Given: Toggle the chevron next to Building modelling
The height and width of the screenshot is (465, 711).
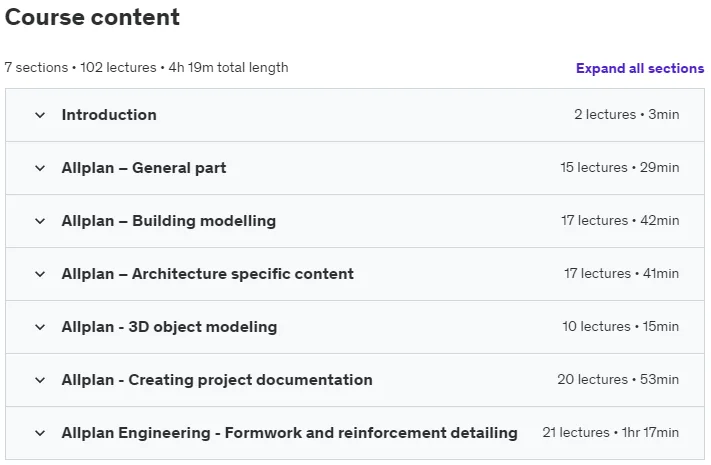Looking at the screenshot, I should point(40,221).
